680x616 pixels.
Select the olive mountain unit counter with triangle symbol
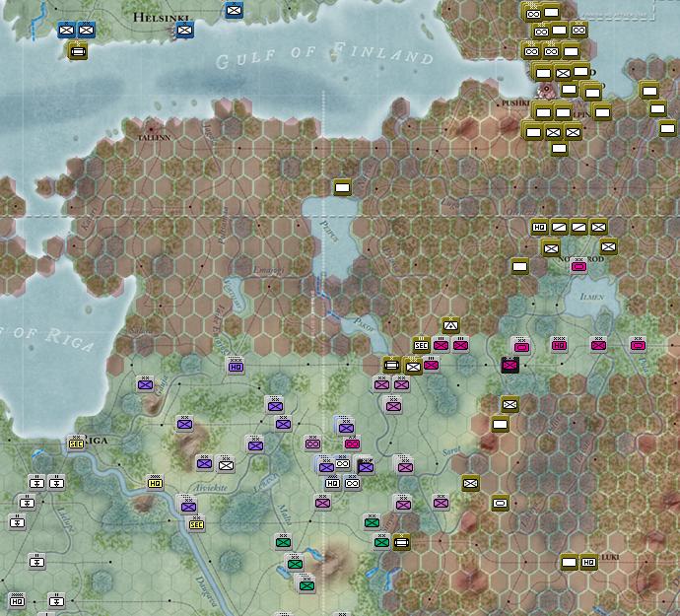coord(450,325)
